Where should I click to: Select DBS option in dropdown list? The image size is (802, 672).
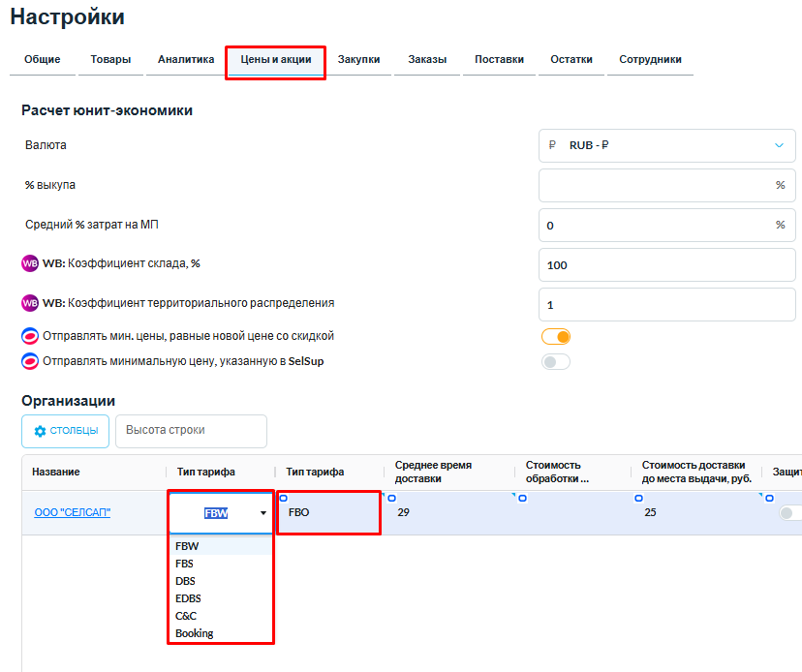point(185,581)
